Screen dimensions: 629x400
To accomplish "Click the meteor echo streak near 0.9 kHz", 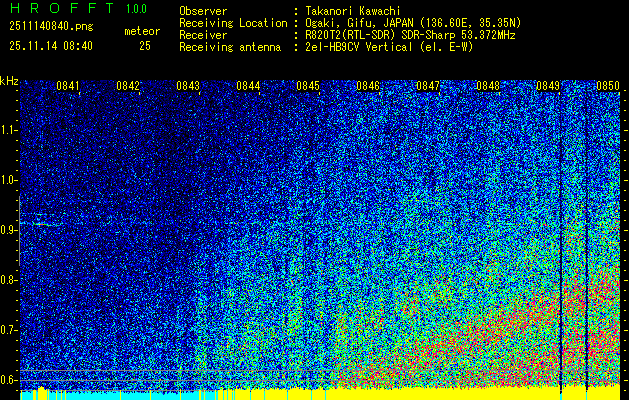I will (x=44, y=224).
